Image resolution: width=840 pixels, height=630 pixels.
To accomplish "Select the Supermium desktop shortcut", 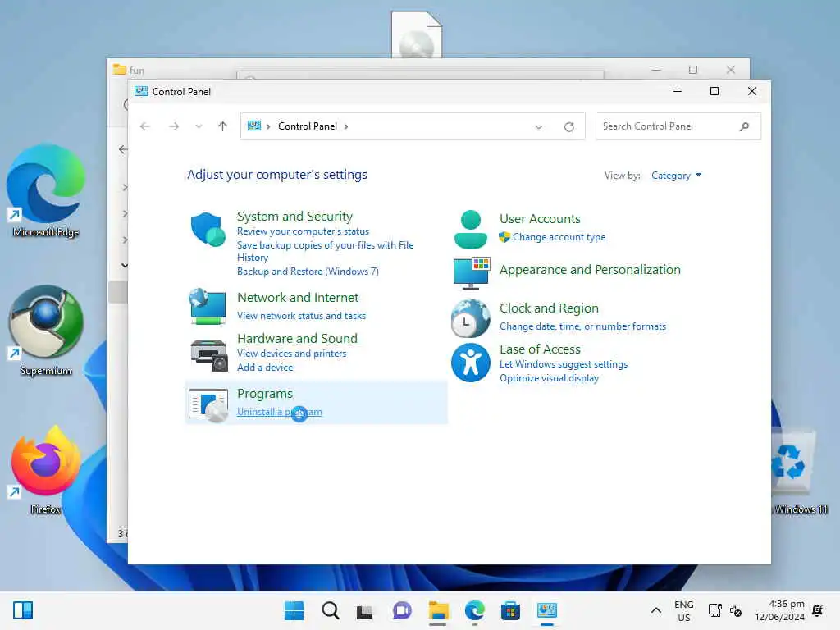I will (46, 330).
